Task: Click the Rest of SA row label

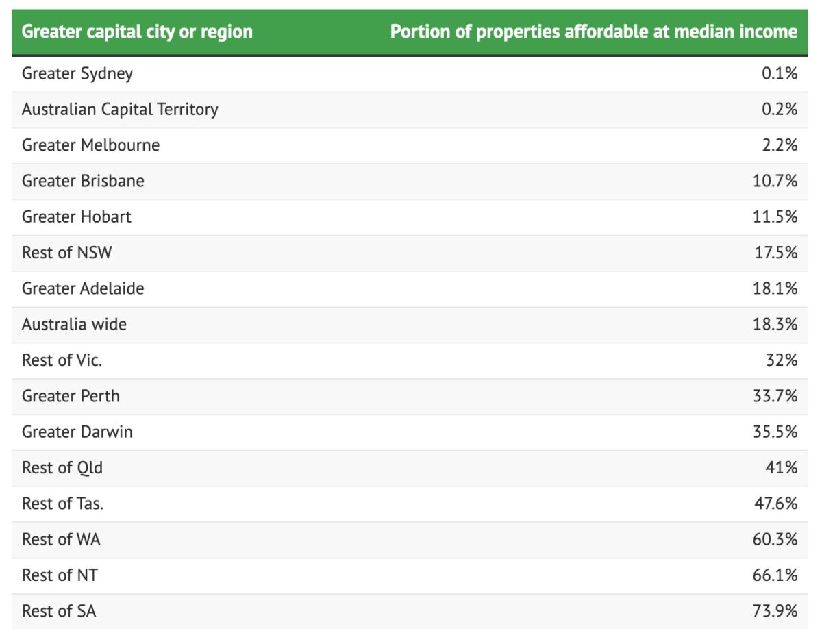Action: [x=59, y=611]
